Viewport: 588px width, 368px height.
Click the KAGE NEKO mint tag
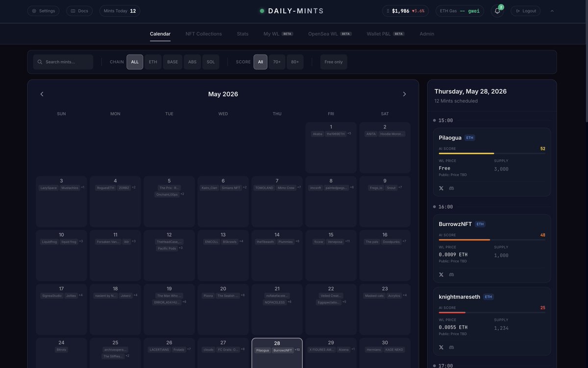pyautogui.click(x=394, y=349)
